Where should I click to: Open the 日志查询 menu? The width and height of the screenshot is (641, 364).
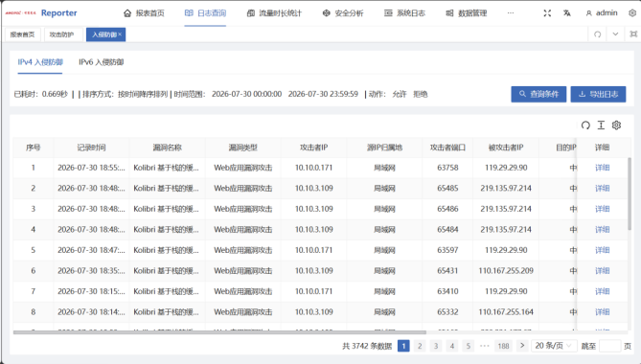point(205,13)
